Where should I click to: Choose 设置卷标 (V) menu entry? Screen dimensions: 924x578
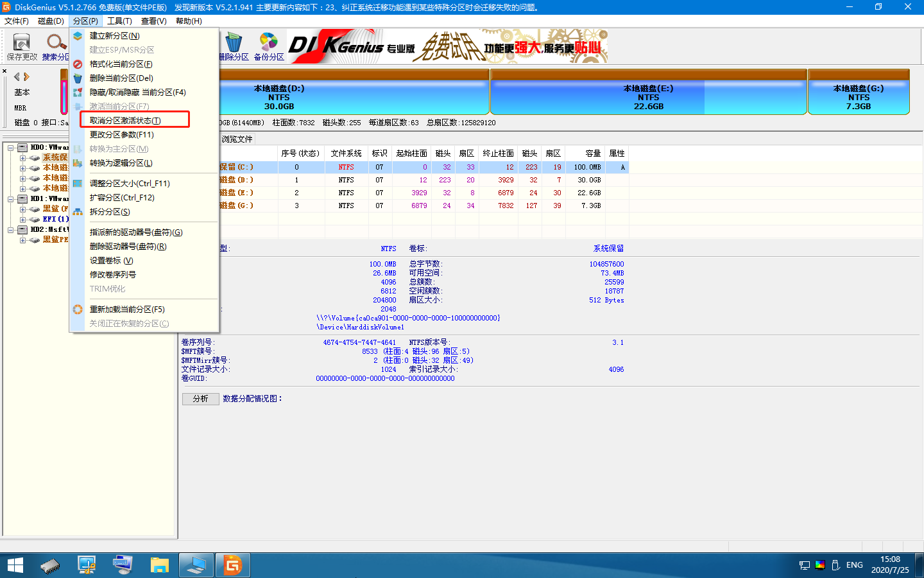(x=111, y=261)
